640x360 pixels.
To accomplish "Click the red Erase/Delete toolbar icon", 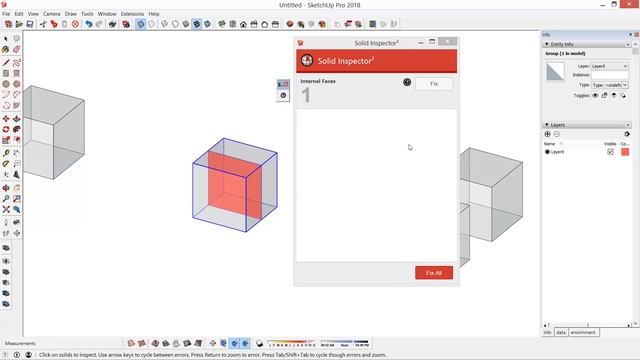I will coord(75,24).
